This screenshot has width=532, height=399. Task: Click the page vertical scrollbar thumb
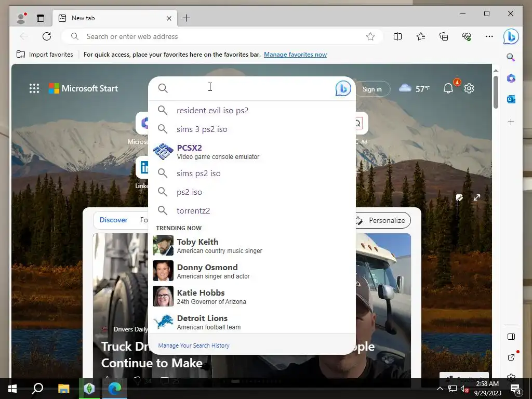(x=496, y=92)
